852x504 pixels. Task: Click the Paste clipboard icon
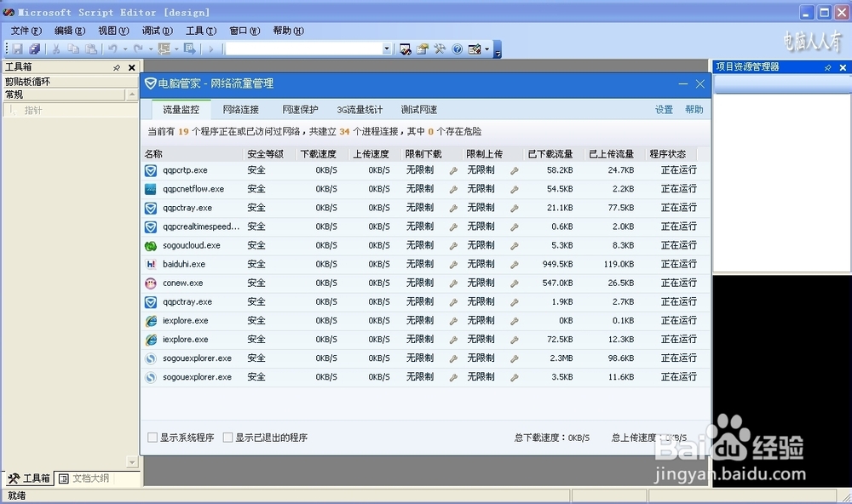click(91, 49)
